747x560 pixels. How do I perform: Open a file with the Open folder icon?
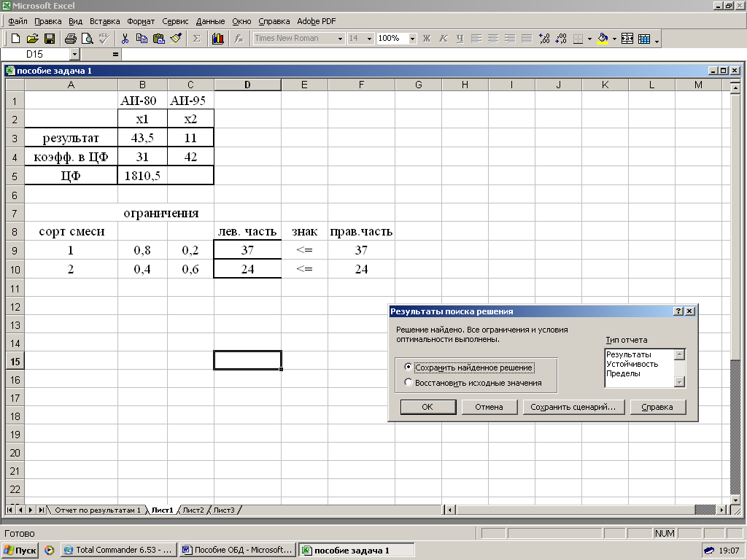click(x=32, y=39)
